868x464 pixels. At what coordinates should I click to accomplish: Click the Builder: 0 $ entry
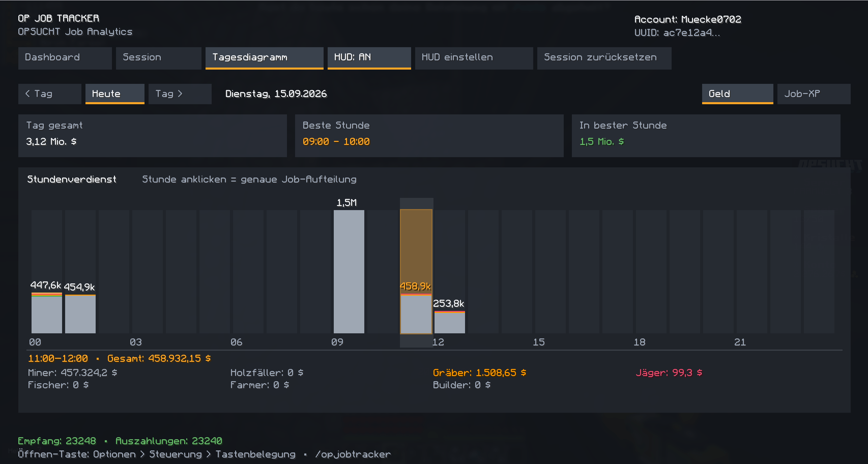pos(461,385)
